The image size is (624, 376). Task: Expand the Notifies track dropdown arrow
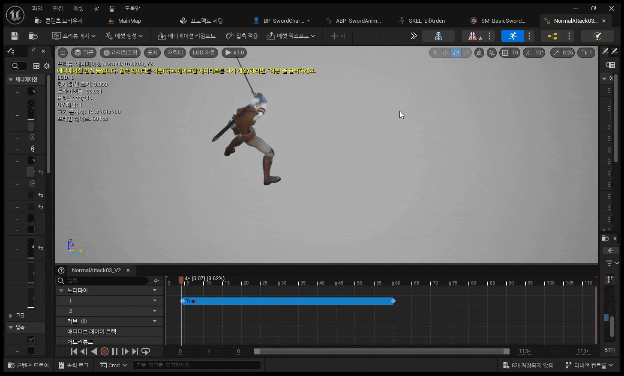pos(155,290)
